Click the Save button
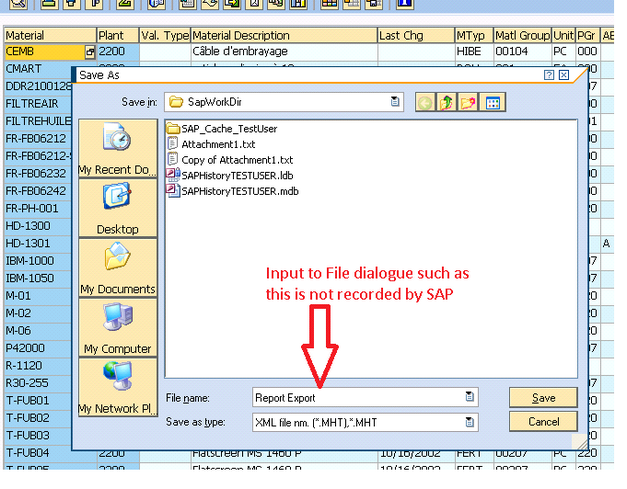The image size is (627, 489). (543, 398)
